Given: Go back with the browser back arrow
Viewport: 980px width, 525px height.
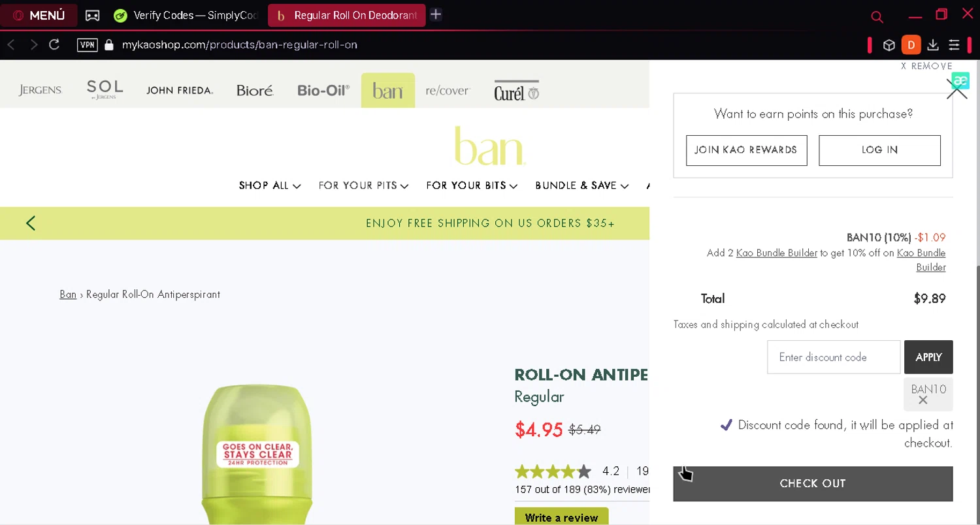Looking at the screenshot, I should 11,44.
